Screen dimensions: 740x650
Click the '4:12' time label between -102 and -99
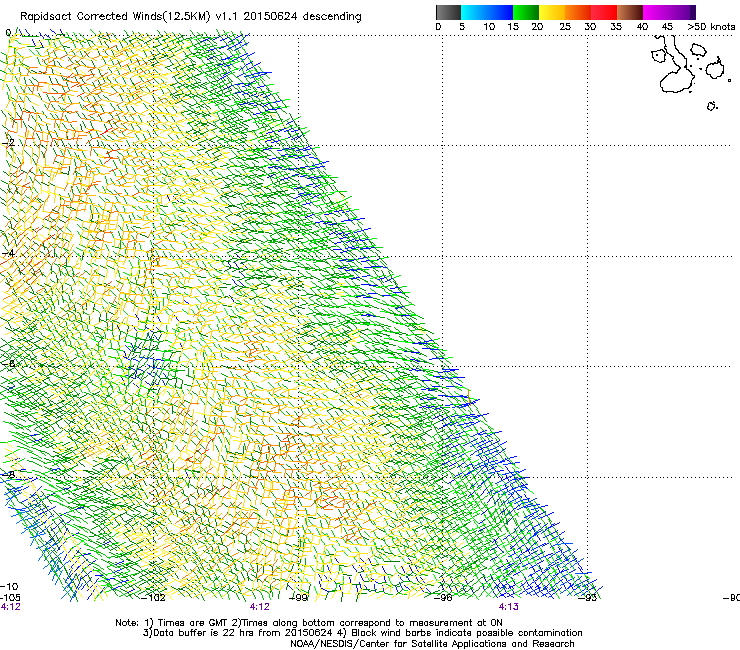point(260,607)
